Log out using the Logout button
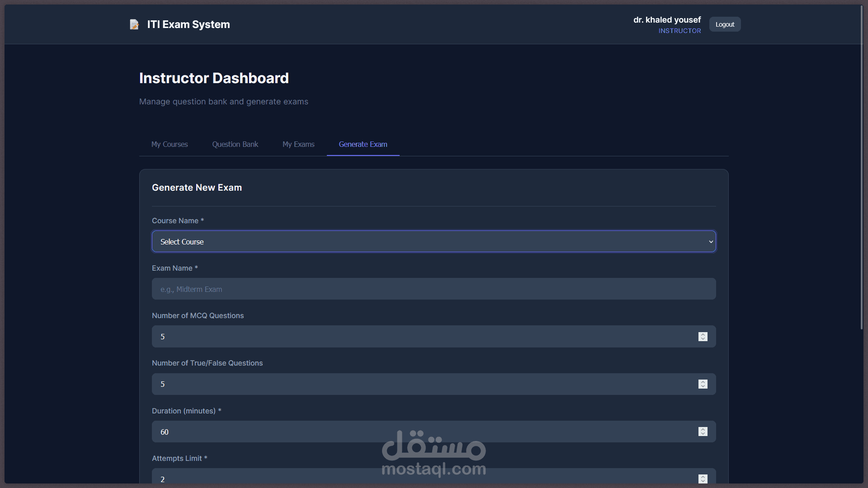The height and width of the screenshot is (488, 868). click(x=725, y=24)
